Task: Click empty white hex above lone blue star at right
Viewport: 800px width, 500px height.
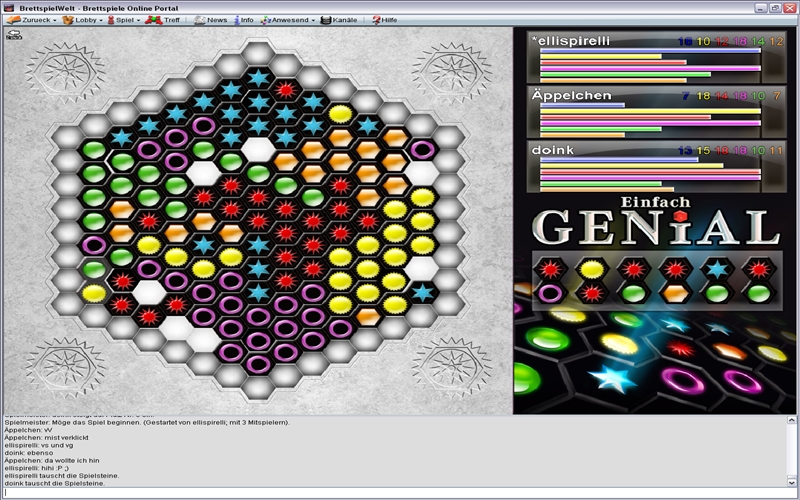Action: 422,269
